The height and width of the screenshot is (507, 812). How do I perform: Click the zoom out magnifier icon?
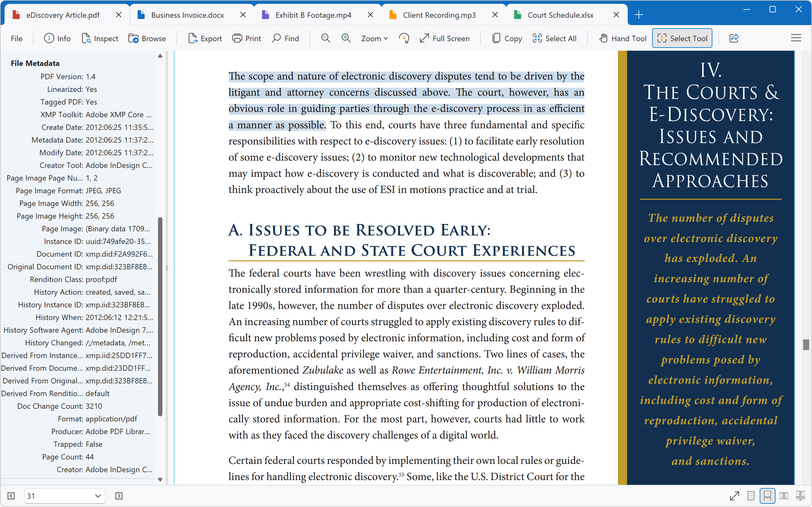(x=325, y=38)
